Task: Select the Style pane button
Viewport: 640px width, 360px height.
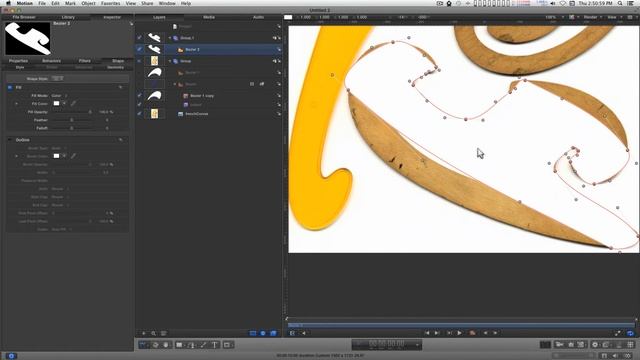Action: tap(20, 67)
